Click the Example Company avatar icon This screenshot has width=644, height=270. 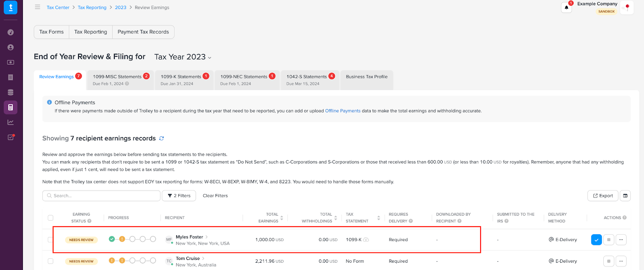point(627,7)
